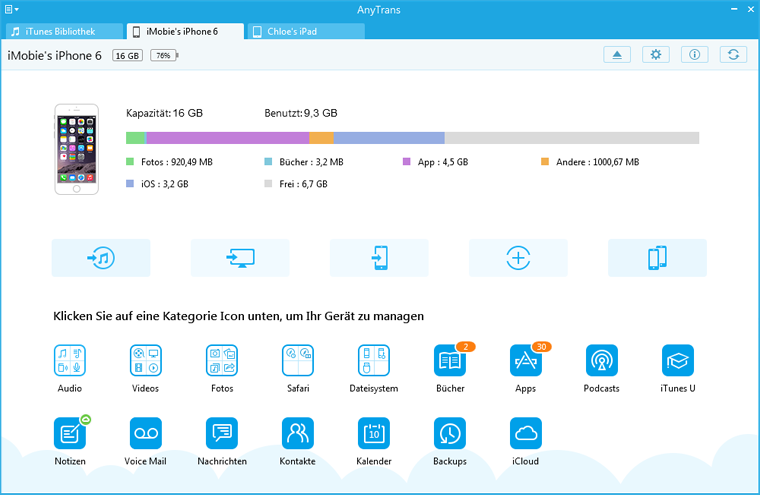Screen dimensions: 760x495
Task: Click the refresh device icon
Action: pos(733,55)
